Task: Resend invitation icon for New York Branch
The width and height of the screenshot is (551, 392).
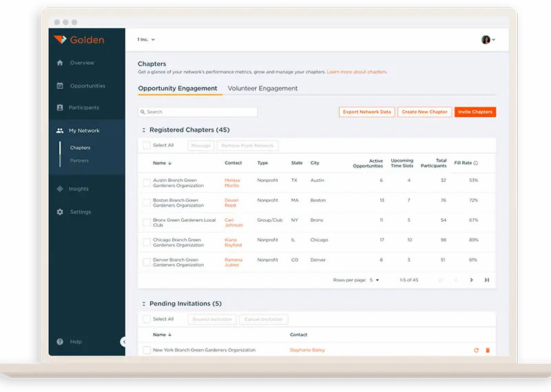Action: pos(476,350)
